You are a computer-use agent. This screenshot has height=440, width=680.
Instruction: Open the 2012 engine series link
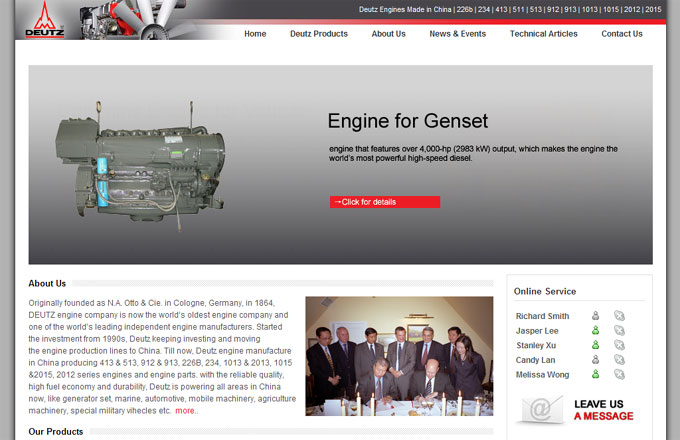(632, 10)
